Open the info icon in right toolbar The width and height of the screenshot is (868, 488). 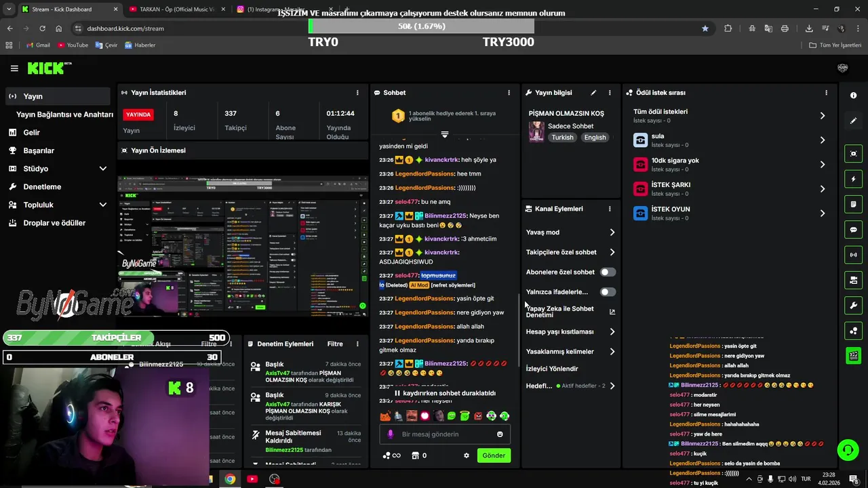[x=853, y=96]
